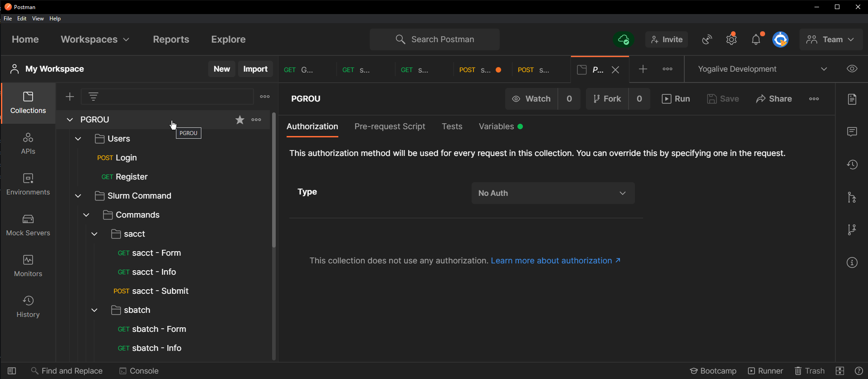Collapse the PGROU collection
The width and height of the screenshot is (868, 379).
[70, 120]
